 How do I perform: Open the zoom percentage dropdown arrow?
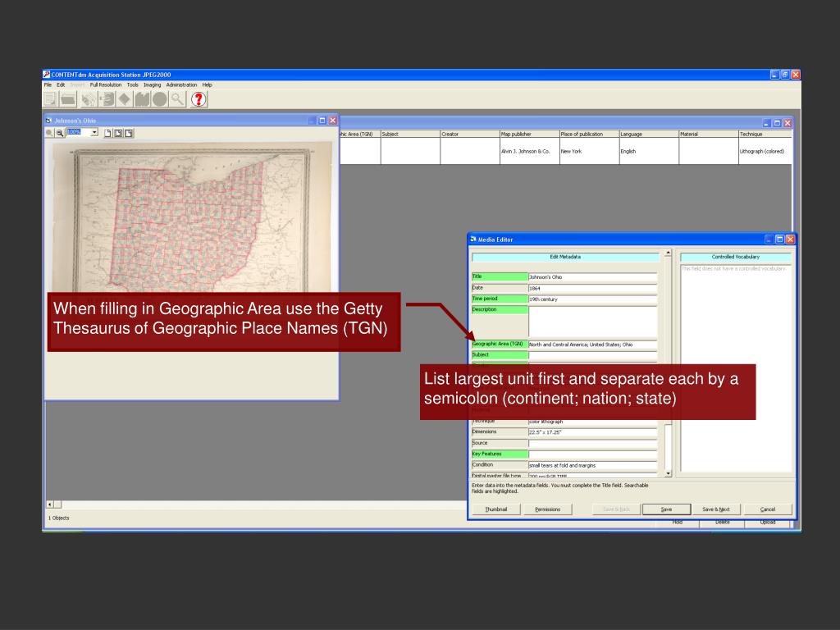[x=94, y=132]
